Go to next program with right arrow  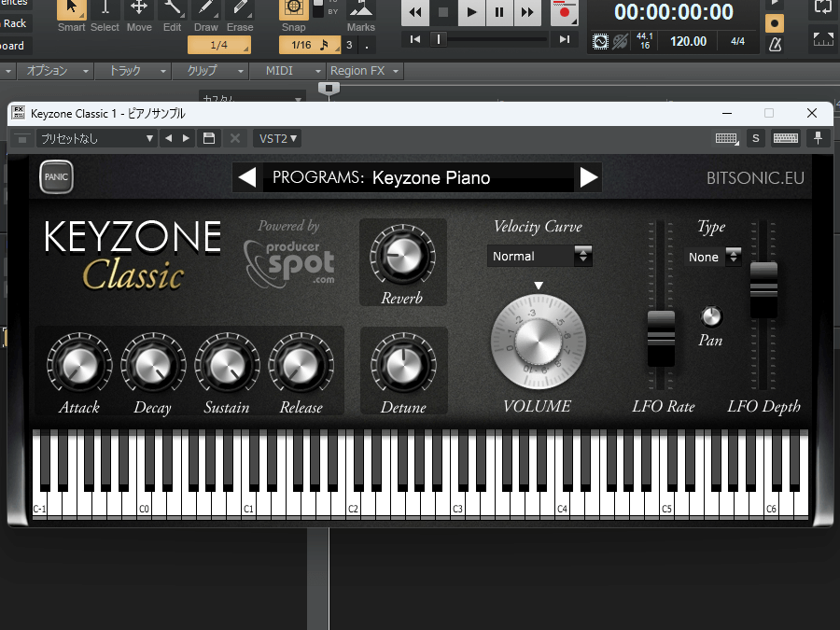[589, 177]
